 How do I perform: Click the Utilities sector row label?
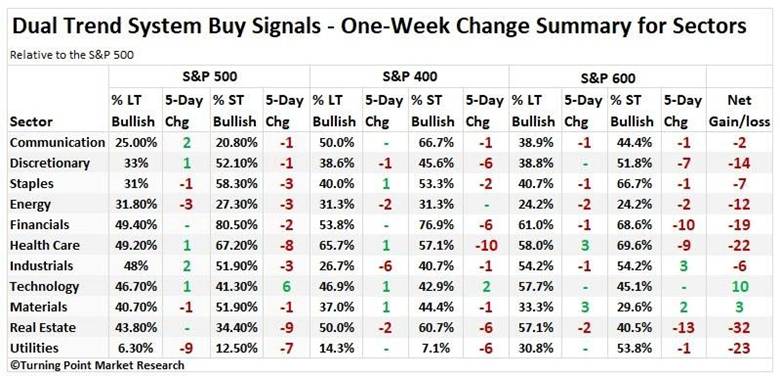point(34,348)
